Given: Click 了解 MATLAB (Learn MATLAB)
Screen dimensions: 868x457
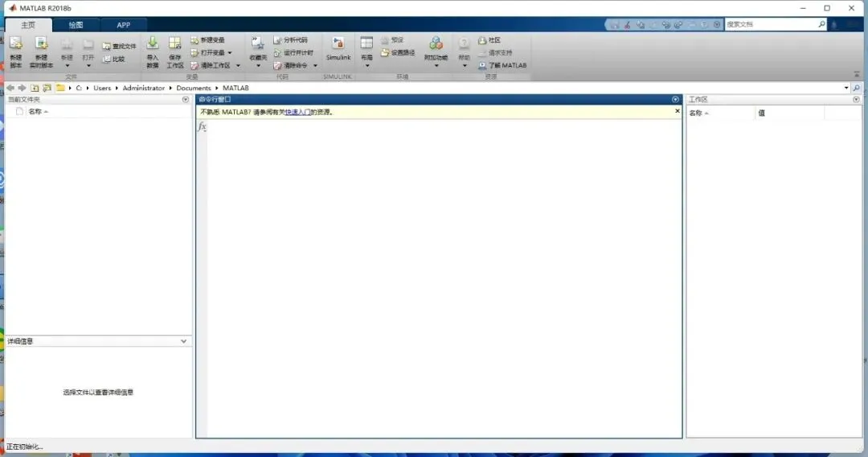Looking at the screenshot, I should click(x=502, y=65).
